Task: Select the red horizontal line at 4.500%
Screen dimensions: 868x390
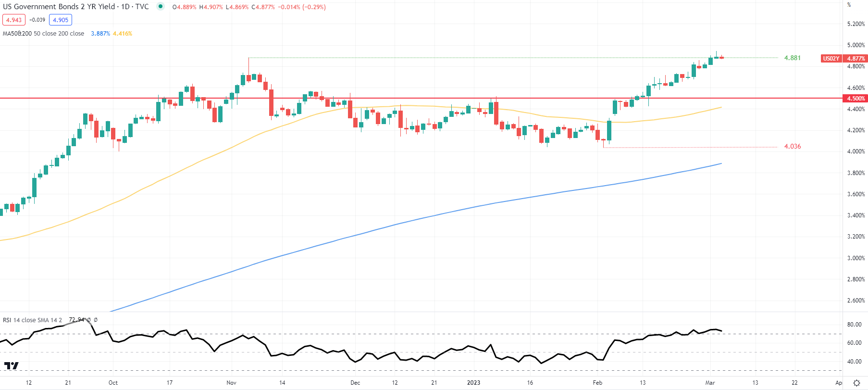Action: click(421, 98)
